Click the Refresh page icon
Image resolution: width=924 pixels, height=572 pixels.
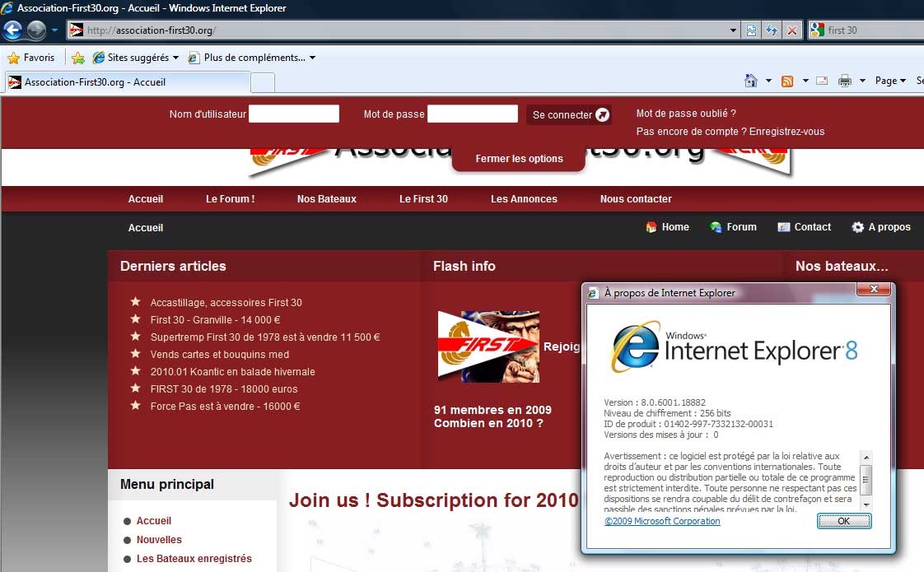pyautogui.click(x=772, y=30)
